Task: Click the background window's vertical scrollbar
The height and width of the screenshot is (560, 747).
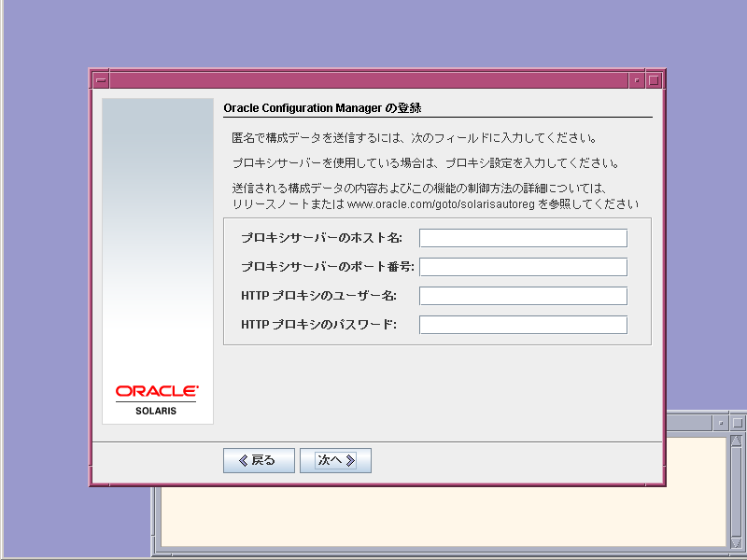Action: 736,491
